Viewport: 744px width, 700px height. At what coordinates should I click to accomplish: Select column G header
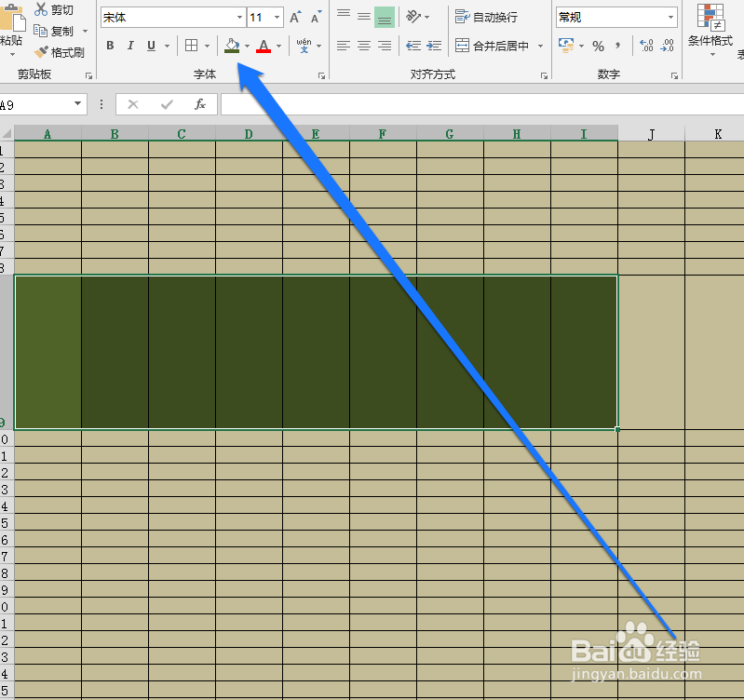[x=450, y=134]
